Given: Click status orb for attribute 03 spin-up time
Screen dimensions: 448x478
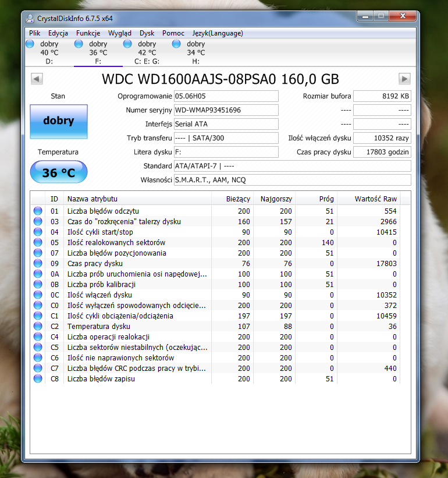Looking at the screenshot, I should click(x=38, y=221).
